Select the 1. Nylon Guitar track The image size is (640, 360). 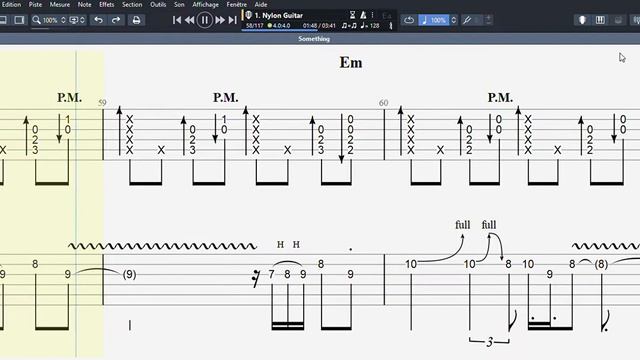point(279,15)
